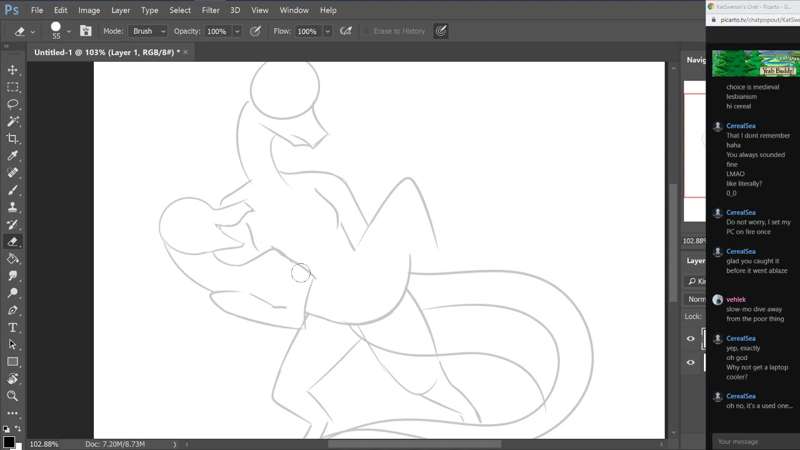Image resolution: width=800 pixels, height=450 pixels.
Task: Open the Filter menu
Action: (210, 10)
